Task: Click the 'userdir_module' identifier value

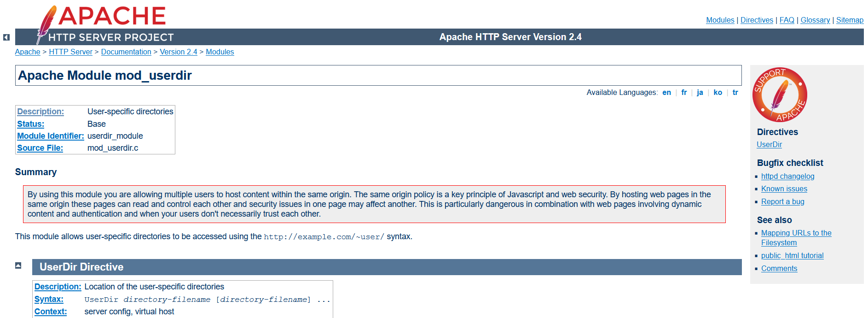Action: [115, 136]
